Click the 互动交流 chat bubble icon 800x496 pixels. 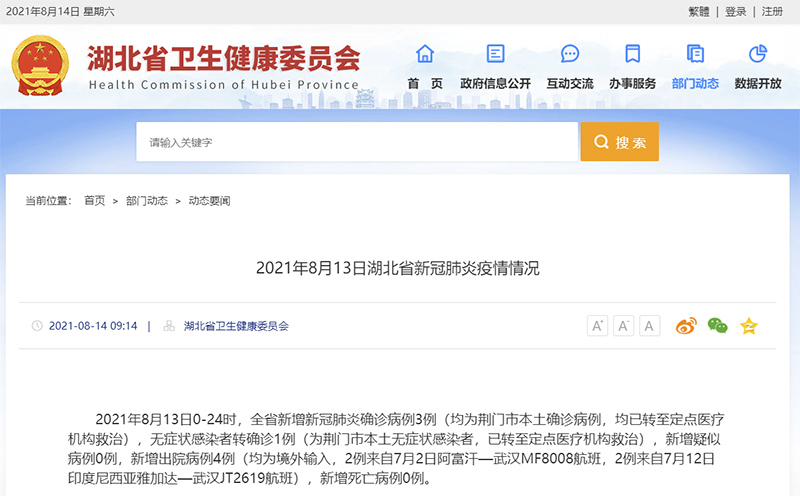570,54
